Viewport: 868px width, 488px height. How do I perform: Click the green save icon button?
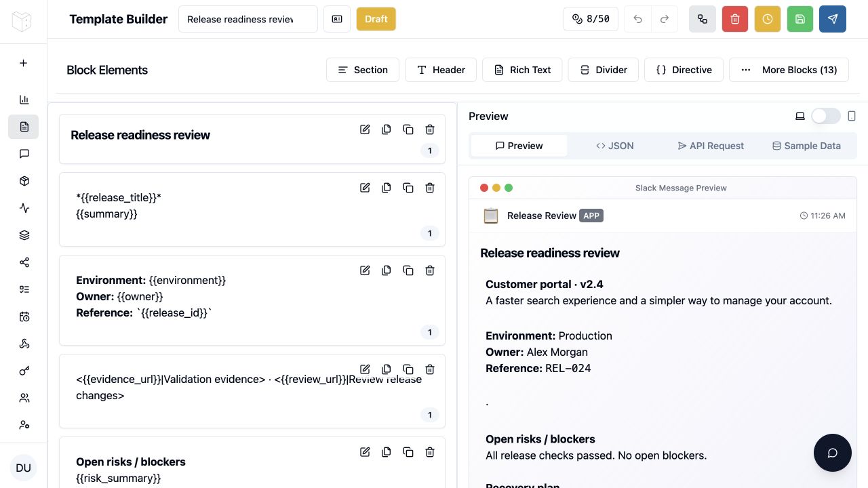[800, 19]
